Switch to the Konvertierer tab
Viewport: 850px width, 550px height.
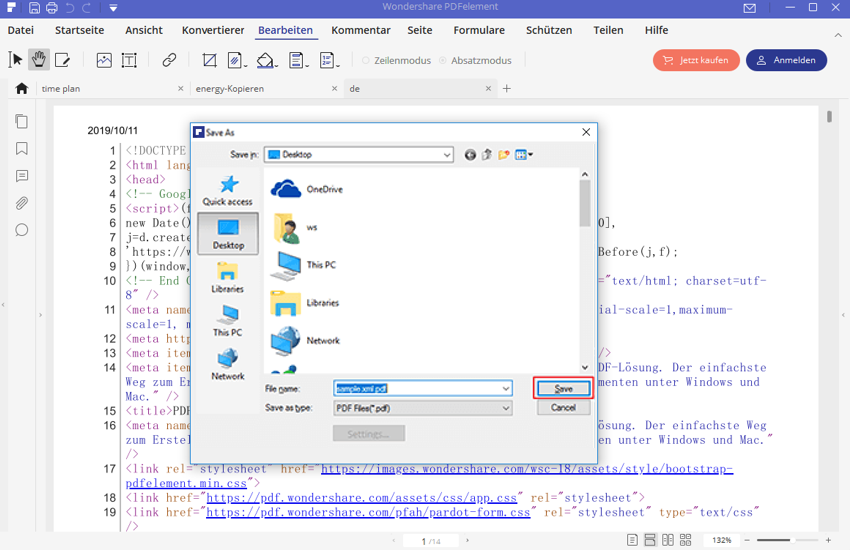[213, 30]
